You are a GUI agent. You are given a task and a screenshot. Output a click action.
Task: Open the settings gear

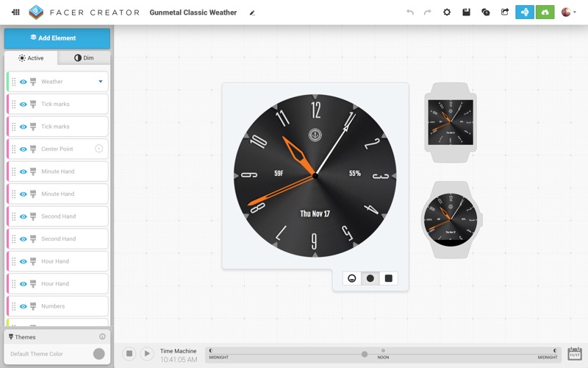coord(447,13)
